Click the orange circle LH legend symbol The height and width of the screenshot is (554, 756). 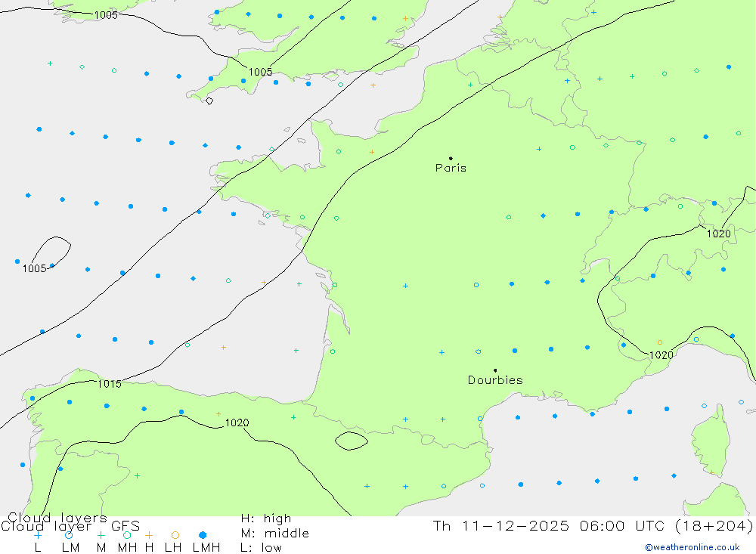tap(175, 535)
